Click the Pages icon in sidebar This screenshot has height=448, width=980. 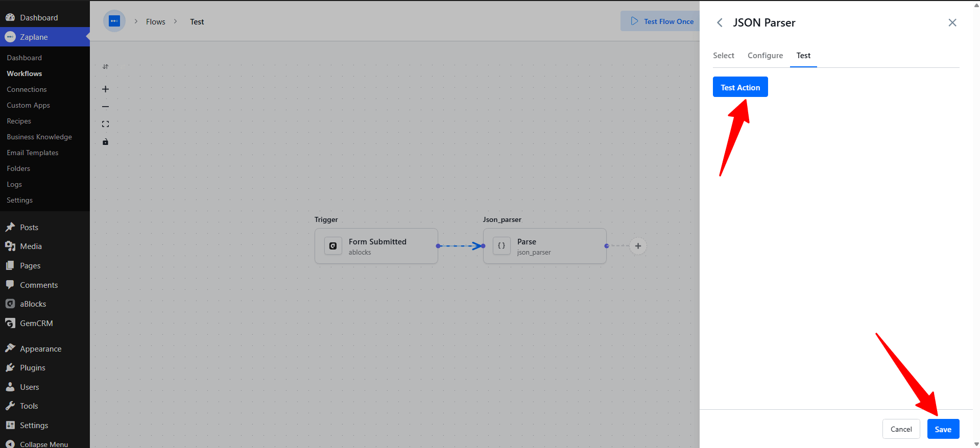coord(10,265)
